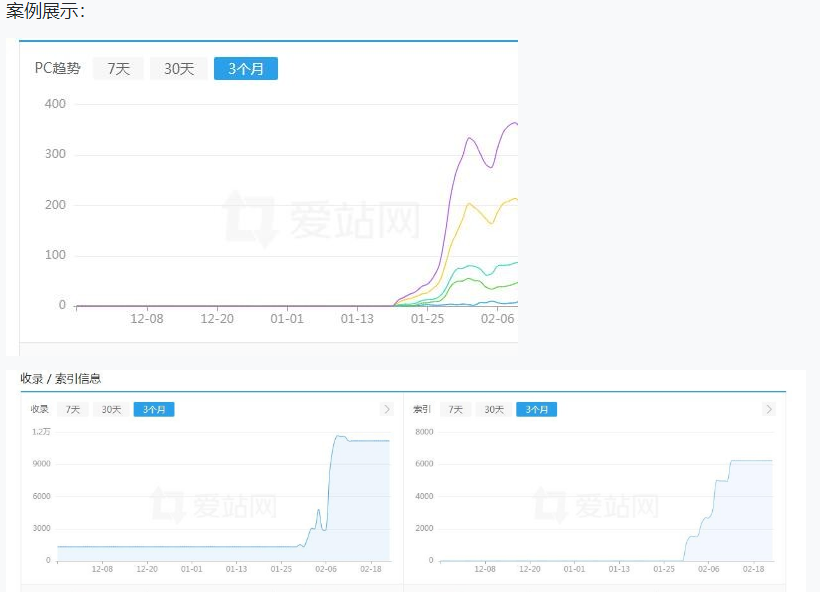Select 7天 range on the 索引 chart
Screen dimensions: 820x592
tap(454, 409)
